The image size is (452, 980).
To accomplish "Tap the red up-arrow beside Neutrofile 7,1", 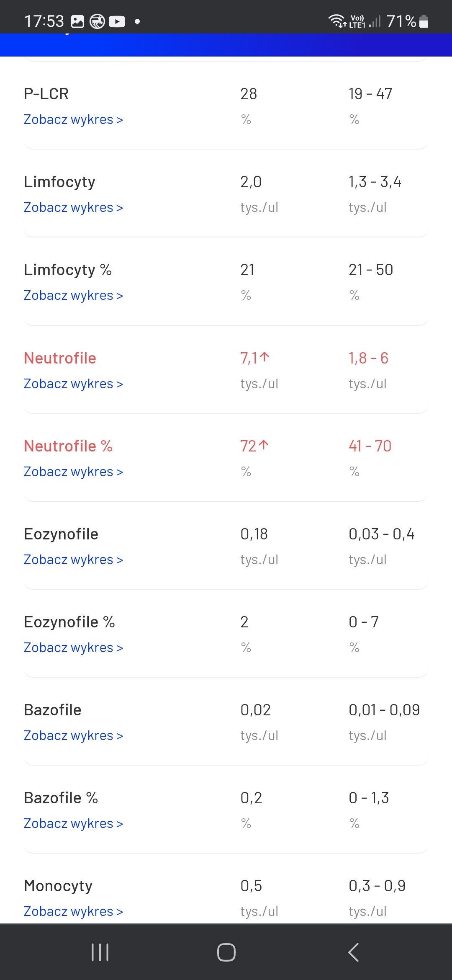I will [x=265, y=357].
